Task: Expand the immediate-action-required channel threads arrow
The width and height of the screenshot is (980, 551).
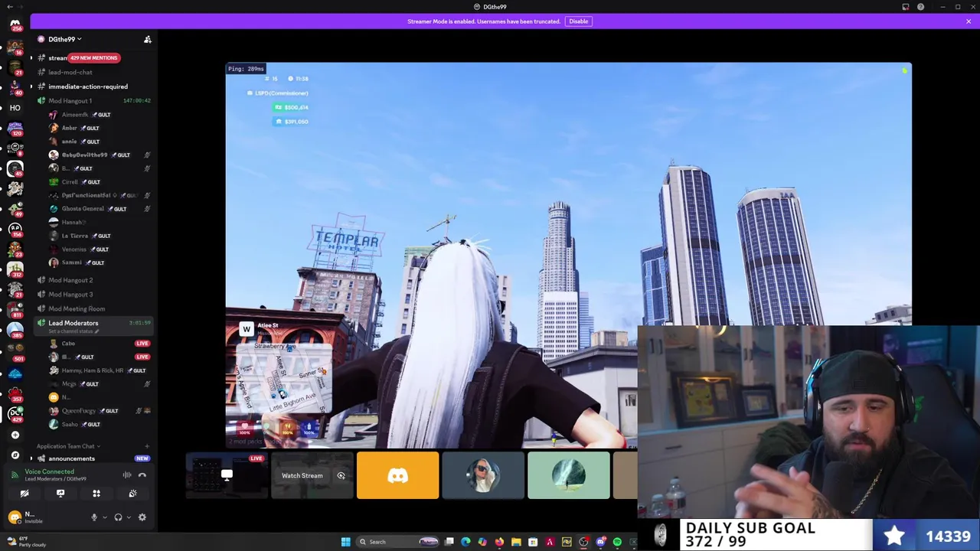Action: (x=31, y=86)
